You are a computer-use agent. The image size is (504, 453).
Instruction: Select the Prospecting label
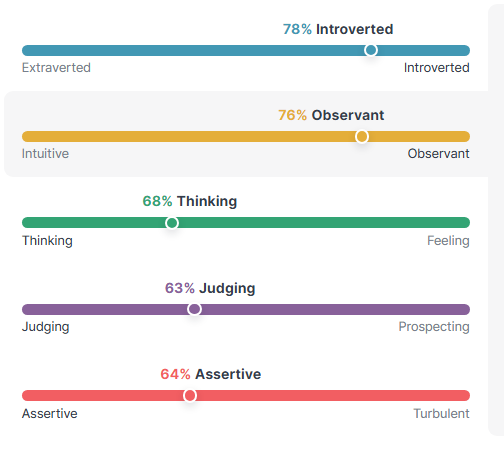[434, 327]
